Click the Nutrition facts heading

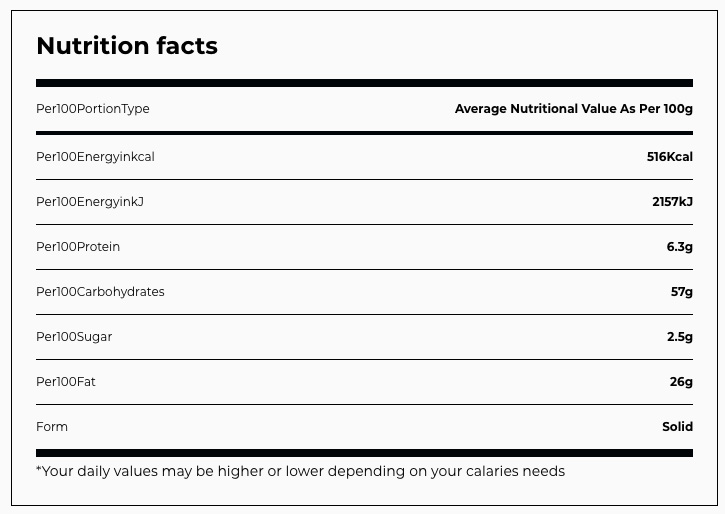(x=127, y=46)
